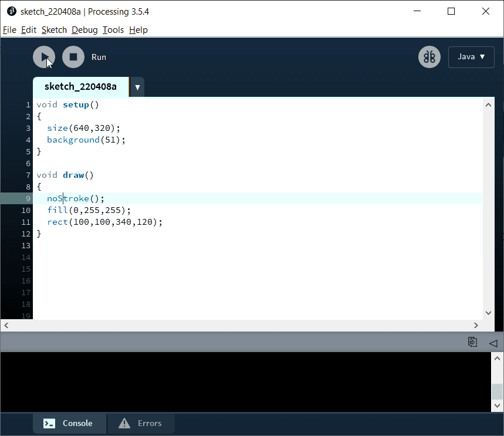Screen dimensions: 504x436
Task: Click editor vertical scrollbar up arrow
Action: tap(488, 105)
